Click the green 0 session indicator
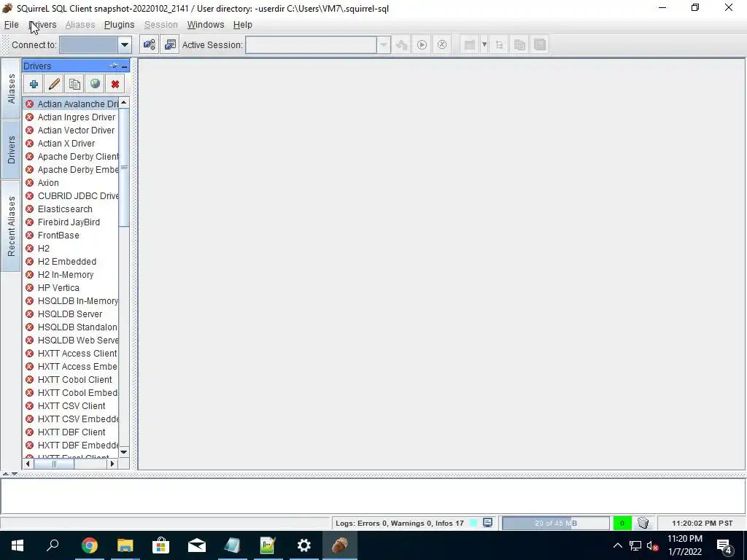Viewport: 747px width, 560px height. (x=622, y=523)
